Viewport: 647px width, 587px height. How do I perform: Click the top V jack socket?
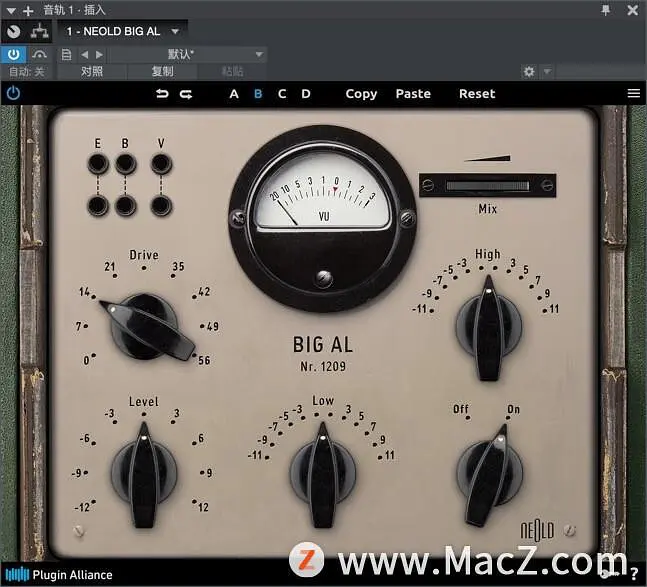pos(161,164)
